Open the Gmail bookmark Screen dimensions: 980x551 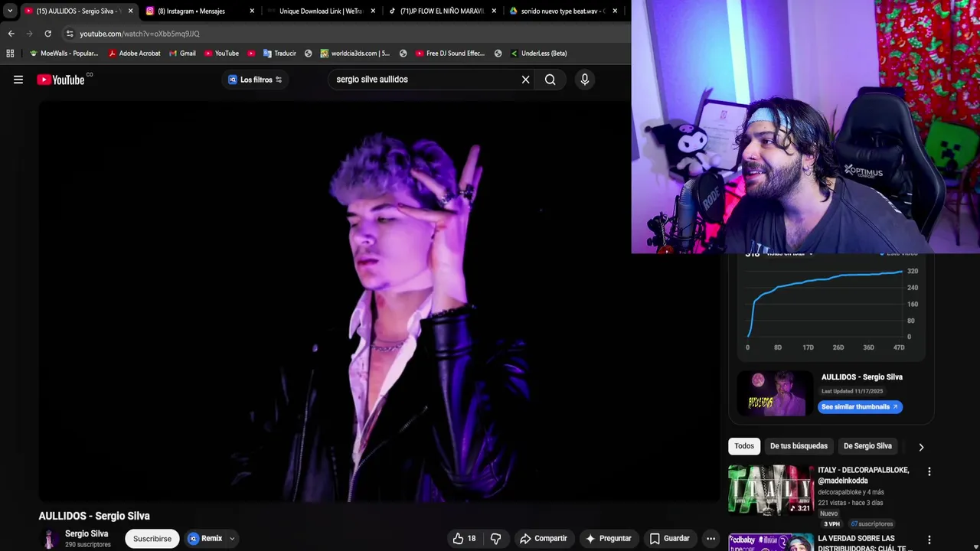point(182,54)
